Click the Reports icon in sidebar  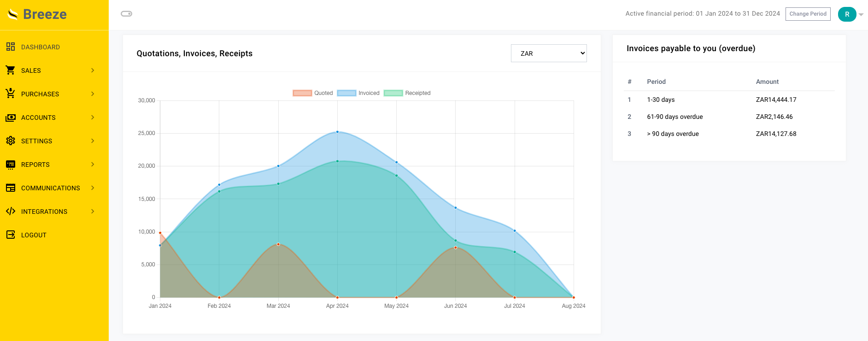(11, 165)
